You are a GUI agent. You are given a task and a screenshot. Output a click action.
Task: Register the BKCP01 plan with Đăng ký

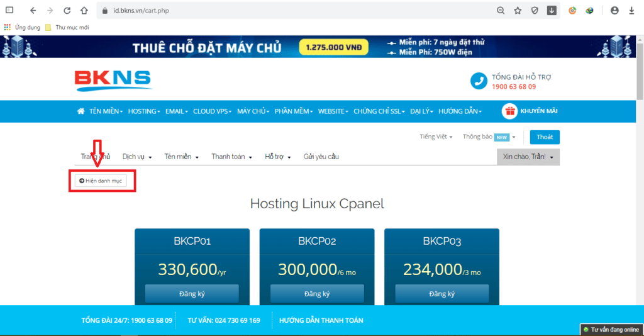(192, 294)
